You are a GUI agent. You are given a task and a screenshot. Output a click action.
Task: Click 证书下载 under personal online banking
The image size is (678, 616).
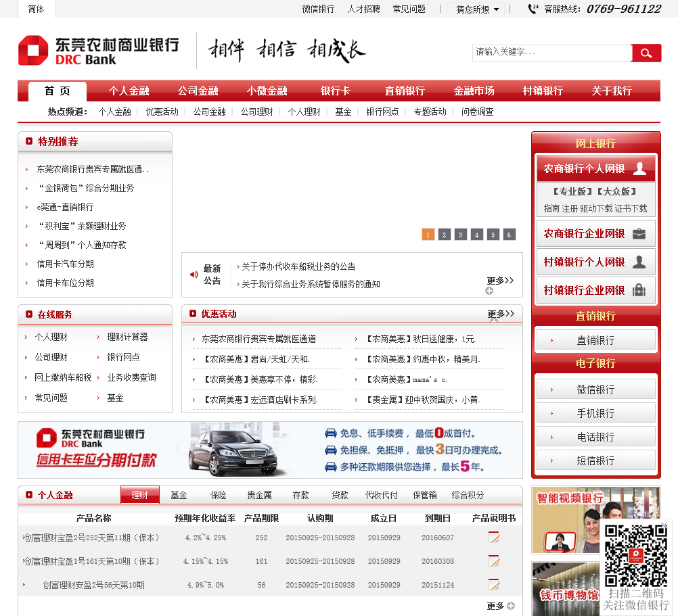(x=631, y=209)
